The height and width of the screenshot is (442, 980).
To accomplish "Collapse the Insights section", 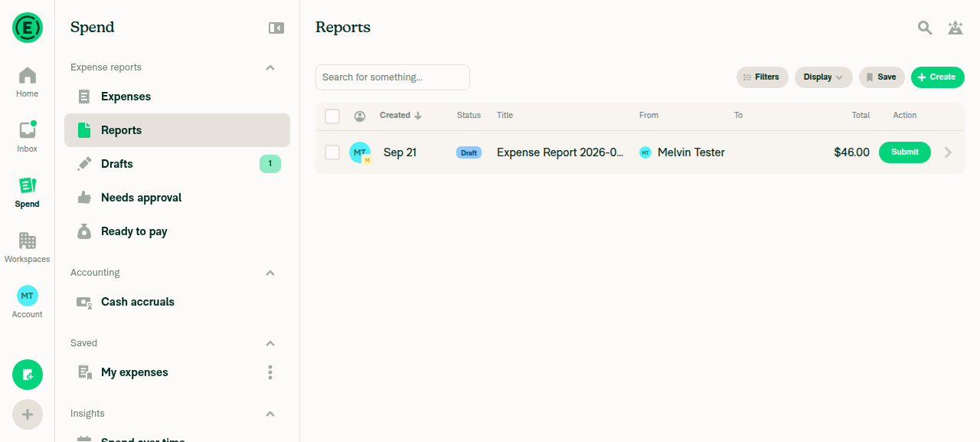I will coord(270,414).
